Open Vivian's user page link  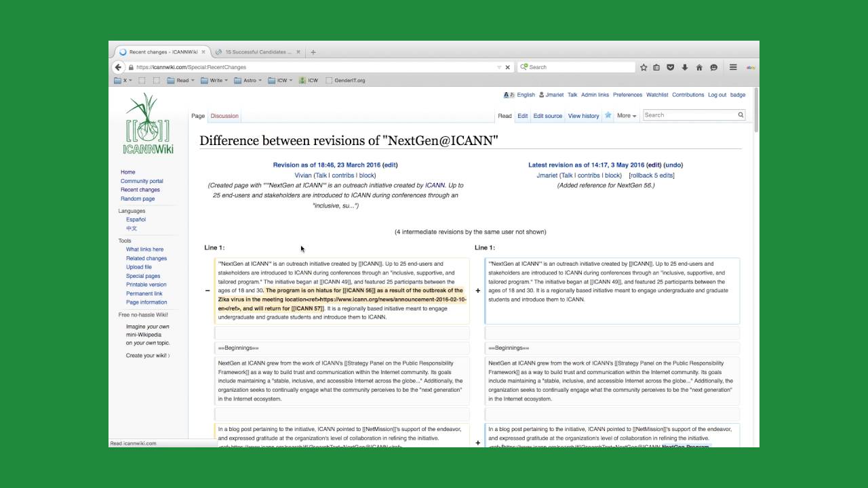click(x=303, y=176)
